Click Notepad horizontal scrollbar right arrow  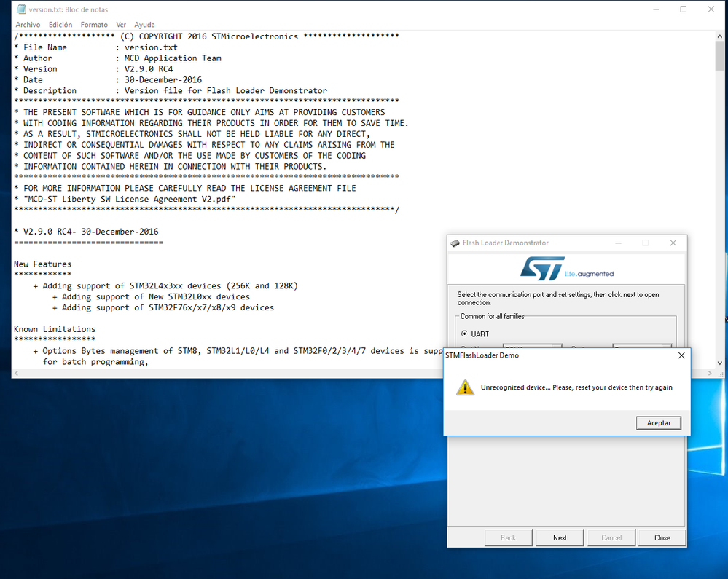point(710,373)
